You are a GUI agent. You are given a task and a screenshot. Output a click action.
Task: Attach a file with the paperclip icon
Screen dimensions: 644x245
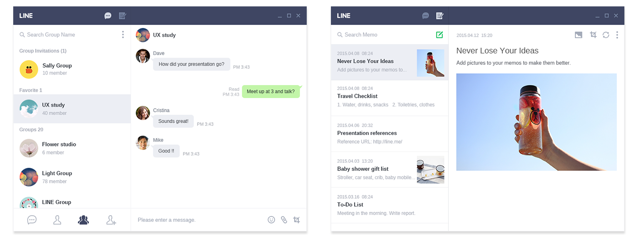pos(284,220)
